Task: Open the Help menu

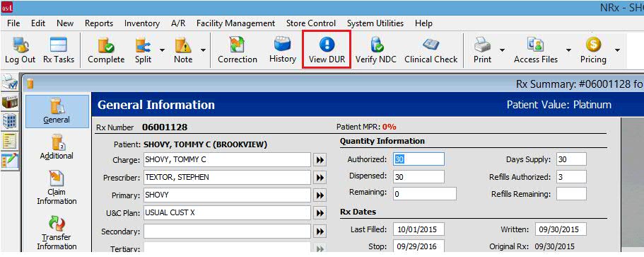Action: pos(423,23)
